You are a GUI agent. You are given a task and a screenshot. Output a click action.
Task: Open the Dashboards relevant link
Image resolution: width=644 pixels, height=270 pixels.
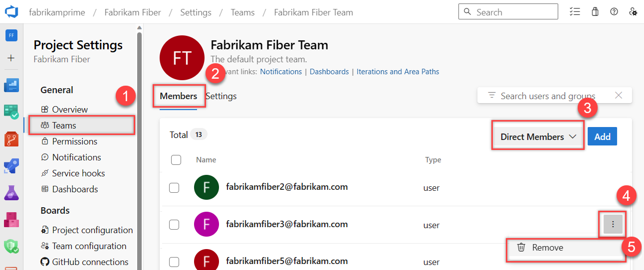click(x=329, y=72)
